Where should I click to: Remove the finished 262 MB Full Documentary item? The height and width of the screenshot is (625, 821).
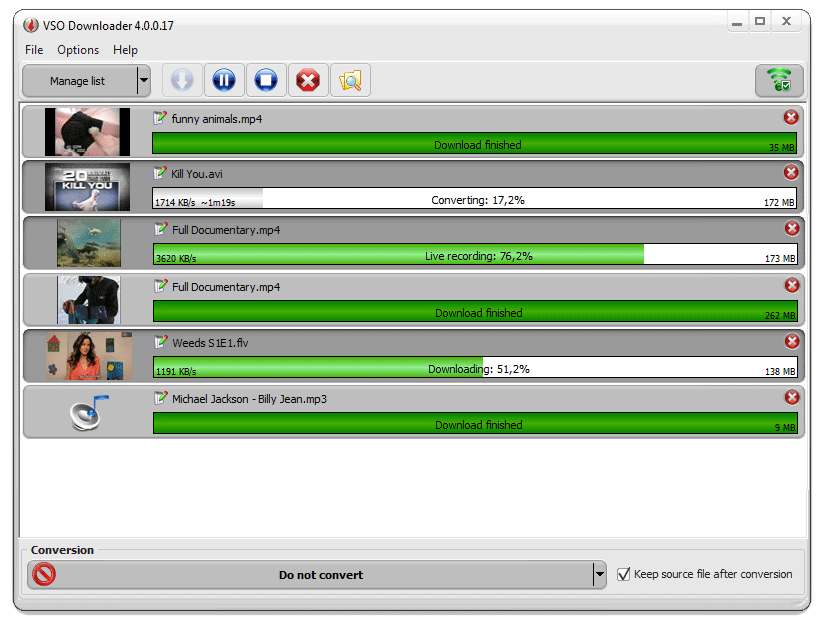792,285
